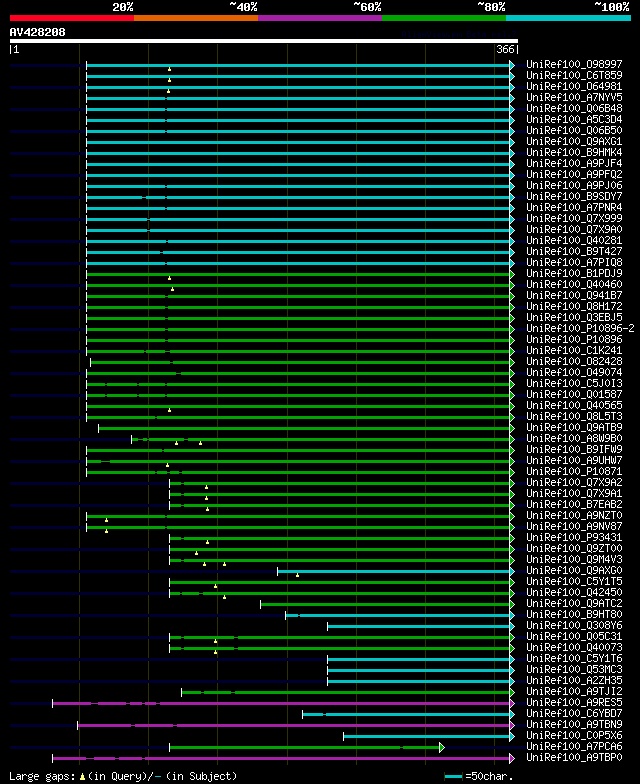This screenshot has width=640, height=784.
Task: Select the UniRef100_Q53MC3 label
Action: click(574, 670)
